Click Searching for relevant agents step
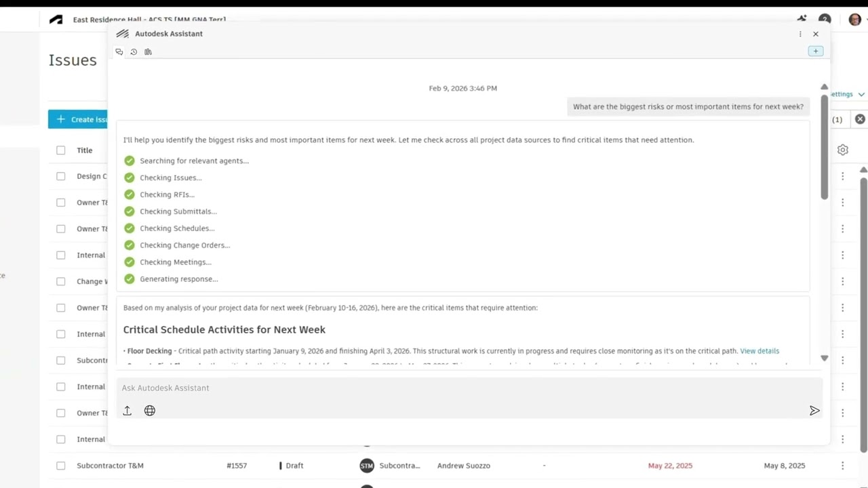This screenshot has width=868, height=488. [194, 161]
